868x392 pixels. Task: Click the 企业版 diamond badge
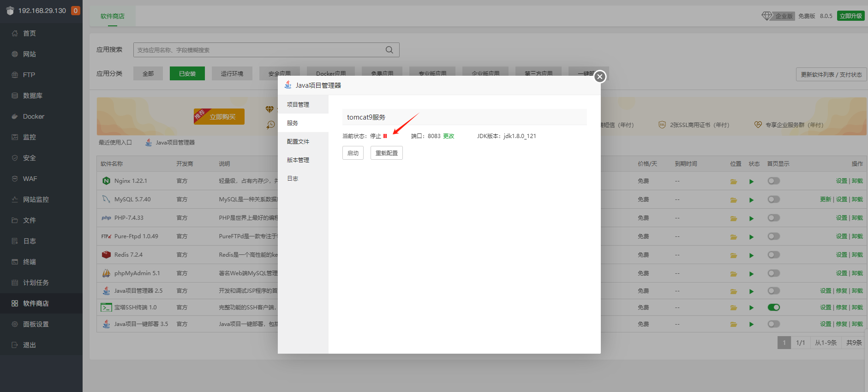tap(778, 16)
